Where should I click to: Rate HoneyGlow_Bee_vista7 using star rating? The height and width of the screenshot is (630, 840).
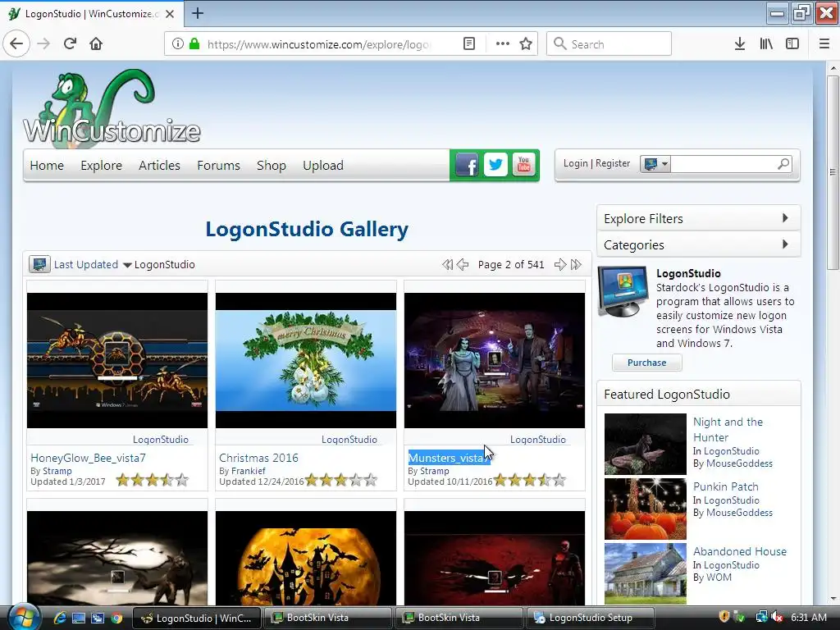153,480
